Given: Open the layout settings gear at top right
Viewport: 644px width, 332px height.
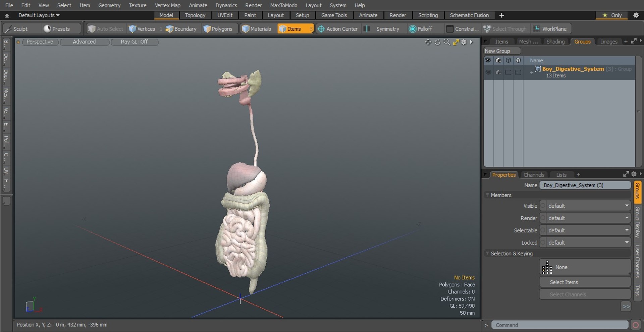Looking at the screenshot, I should pos(636,15).
